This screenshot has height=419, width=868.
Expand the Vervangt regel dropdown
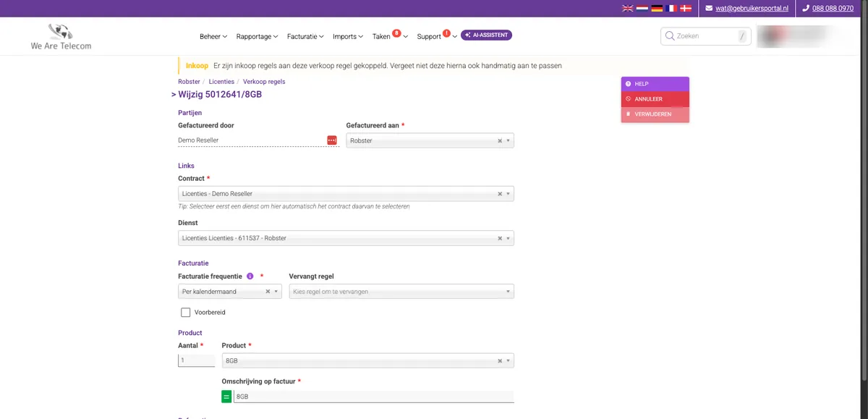pyautogui.click(x=401, y=292)
